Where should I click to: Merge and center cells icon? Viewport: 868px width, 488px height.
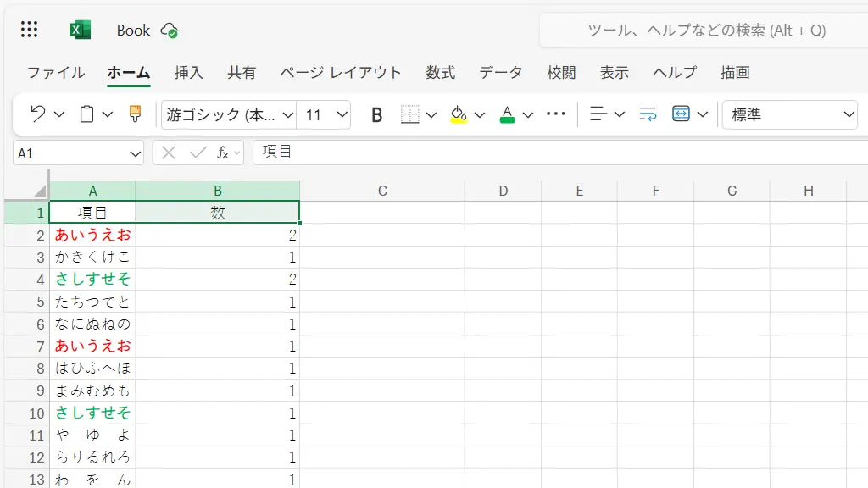681,114
